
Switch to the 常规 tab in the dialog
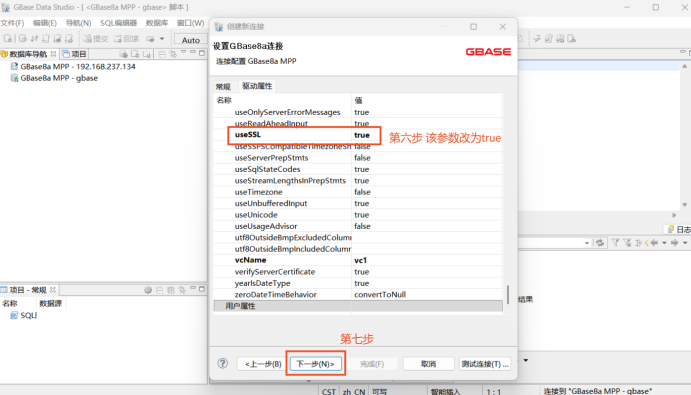point(223,86)
